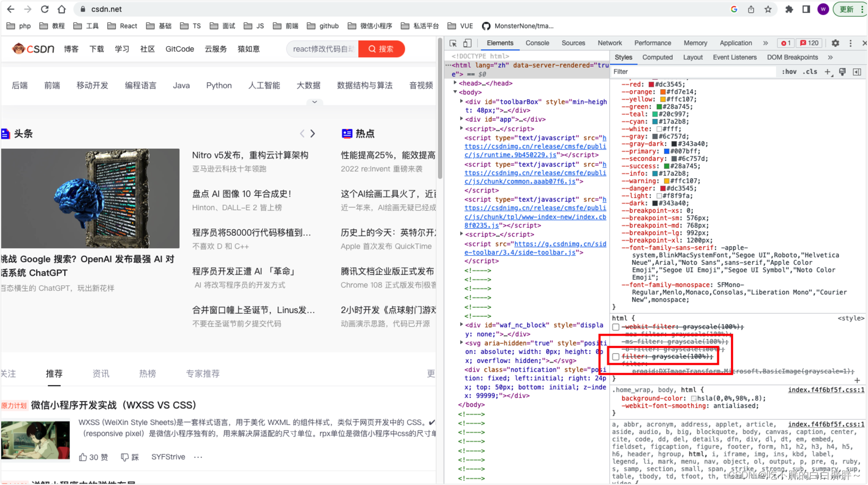
Task: Open the GitCode link in CSDN navbar
Action: 179,49
